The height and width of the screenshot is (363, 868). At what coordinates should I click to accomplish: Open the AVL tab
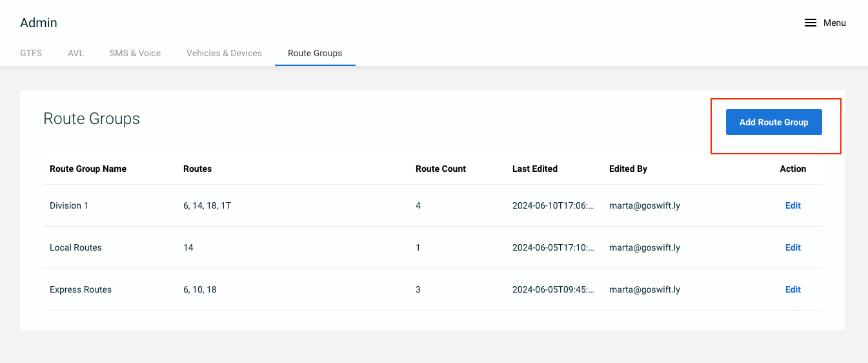click(76, 53)
